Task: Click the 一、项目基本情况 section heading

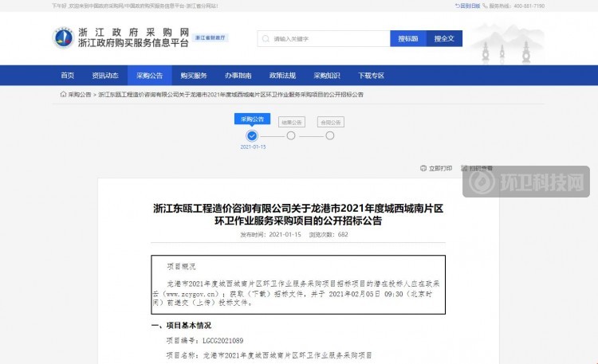Action: (x=181, y=326)
